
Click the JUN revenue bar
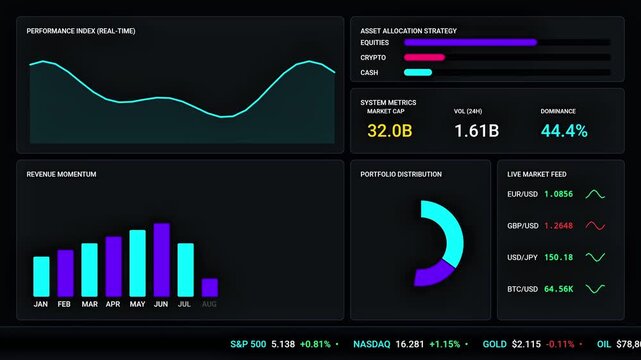pyautogui.click(x=161, y=260)
